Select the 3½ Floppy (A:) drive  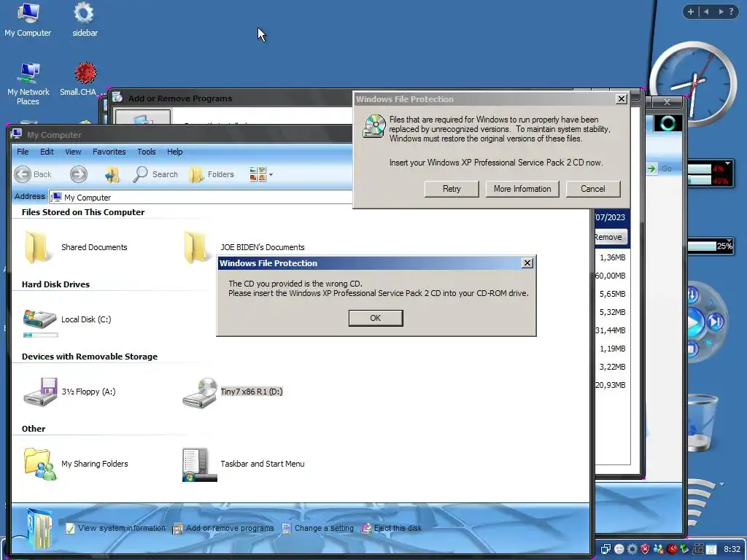[69, 392]
